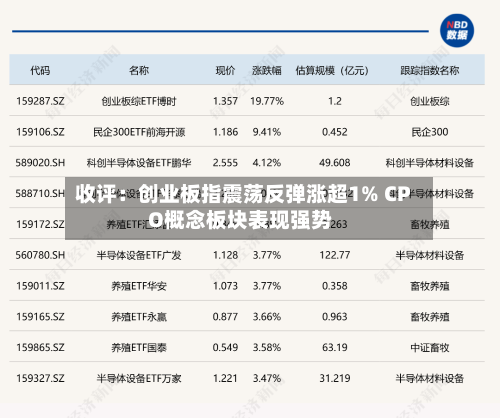Click the code 560780.SH
Viewport: 500px width, 418px height.
(40, 255)
